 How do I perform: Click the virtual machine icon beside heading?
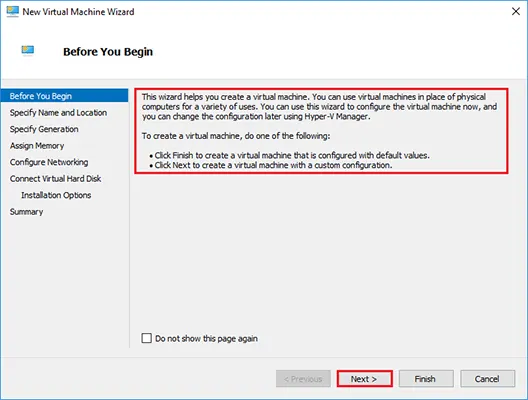(28, 51)
